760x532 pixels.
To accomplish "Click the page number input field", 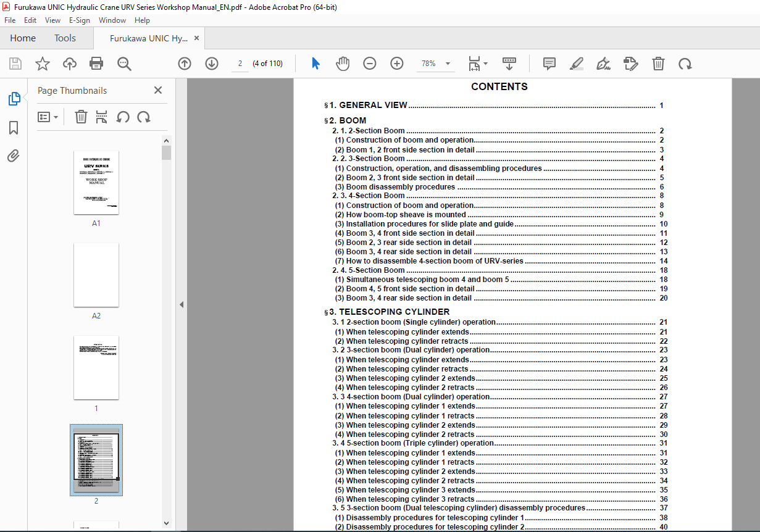I will pyautogui.click(x=240, y=64).
